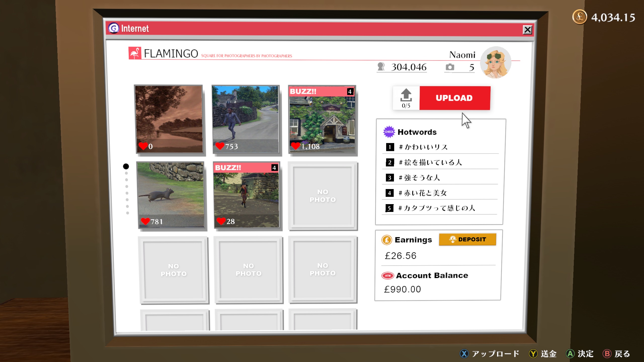The image size is (644, 362).
Task: Click the gold pound Earnings icon
Action: (387, 240)
